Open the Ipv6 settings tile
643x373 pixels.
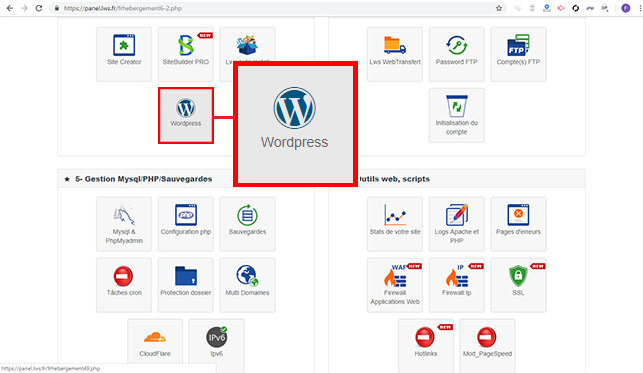click(x=217, y=346)
